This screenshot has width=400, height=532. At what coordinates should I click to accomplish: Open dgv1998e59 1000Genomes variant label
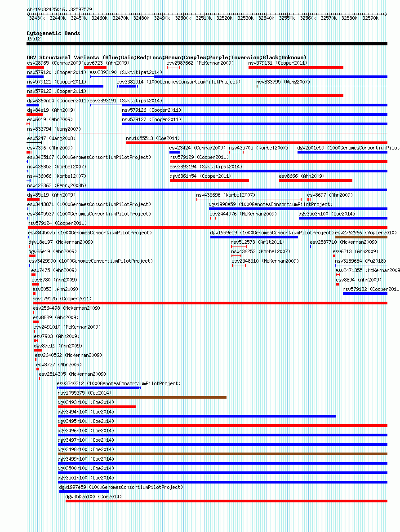(x=270, y=205)
